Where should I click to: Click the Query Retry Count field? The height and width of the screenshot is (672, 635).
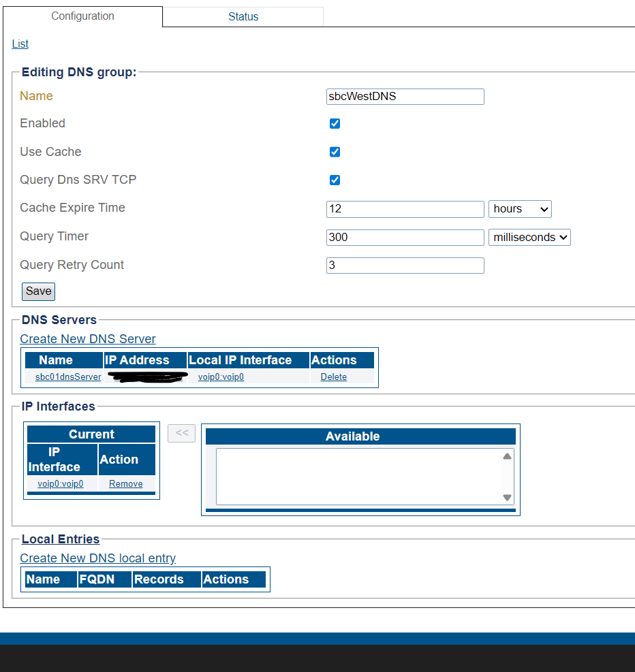click(x=405, y=266)
